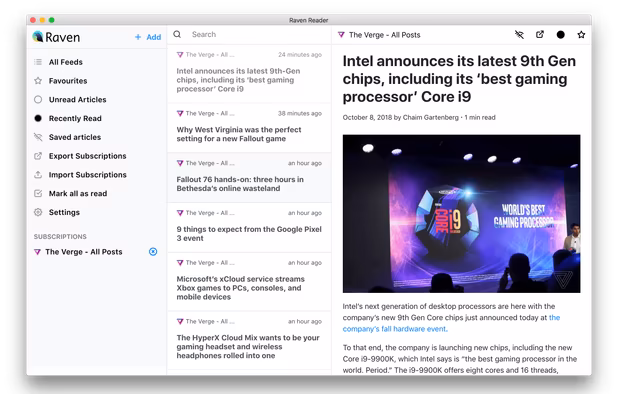Click the article byline date text

click(x=419, y=117)
